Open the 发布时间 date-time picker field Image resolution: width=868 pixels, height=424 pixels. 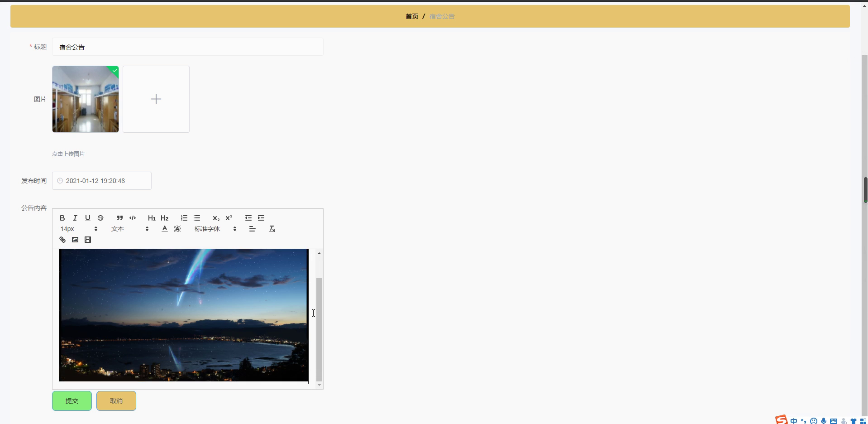102,181
